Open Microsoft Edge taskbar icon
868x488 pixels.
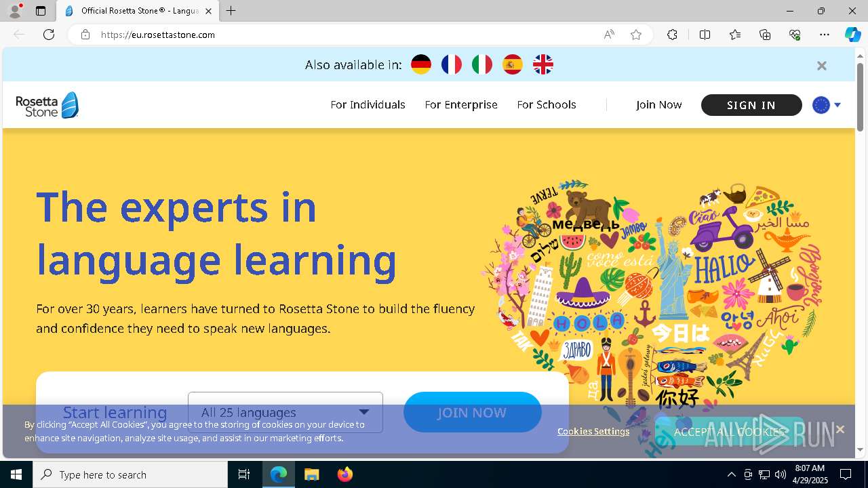(279, 474)
